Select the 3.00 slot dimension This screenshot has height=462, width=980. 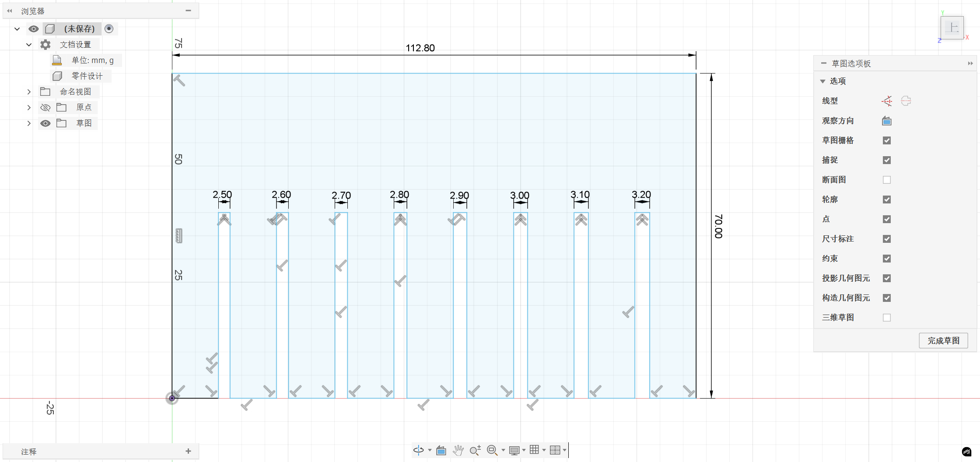click(x=520, y=195)
